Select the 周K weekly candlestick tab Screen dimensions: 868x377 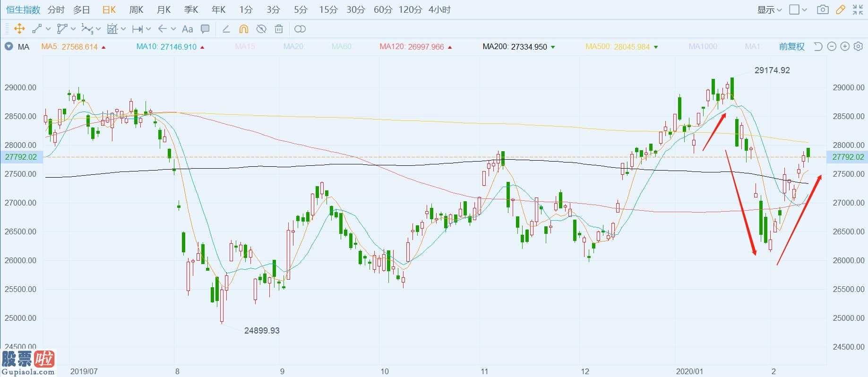click(x=137, y=9)
